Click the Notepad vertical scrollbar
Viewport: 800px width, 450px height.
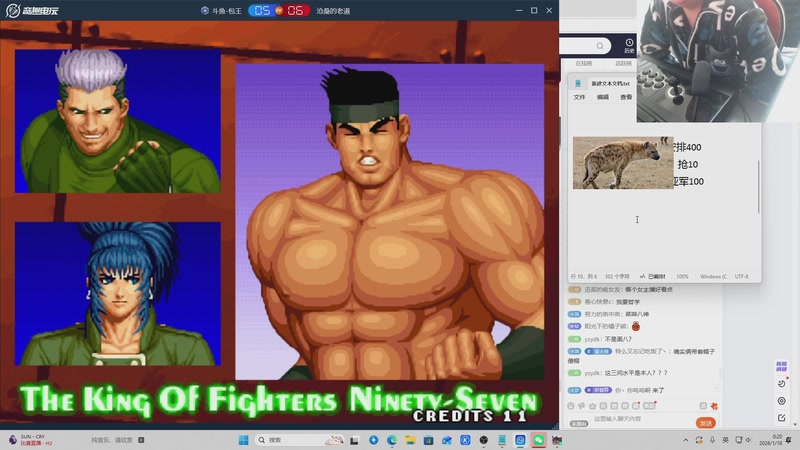tap(759, 187)
